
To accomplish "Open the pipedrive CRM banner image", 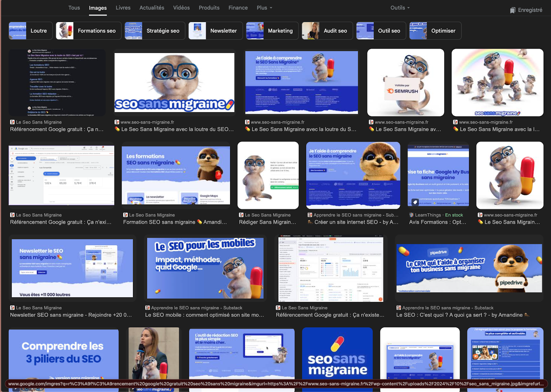I will coord(469,268).
